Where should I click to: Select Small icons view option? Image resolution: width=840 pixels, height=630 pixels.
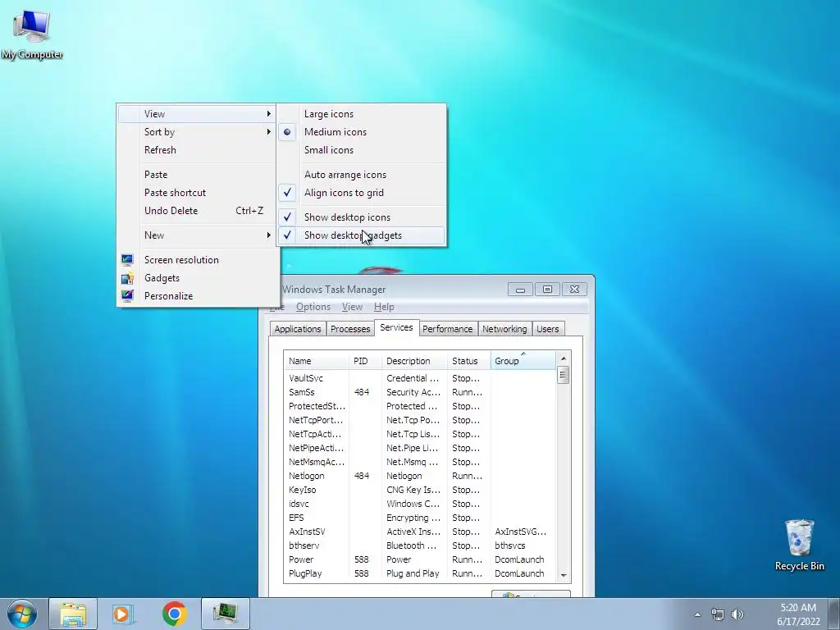click(x=362, y=150)
